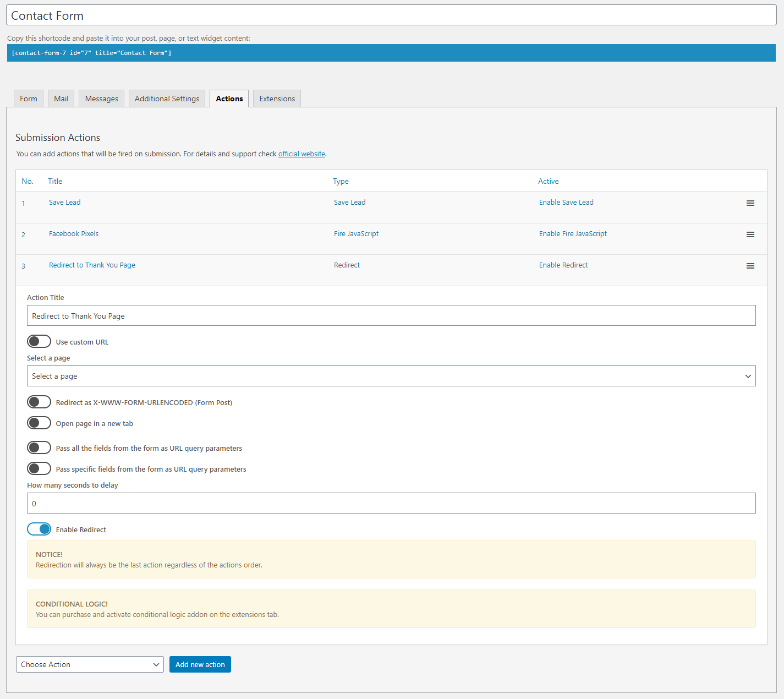Click the Save Lead type cell

349,202
